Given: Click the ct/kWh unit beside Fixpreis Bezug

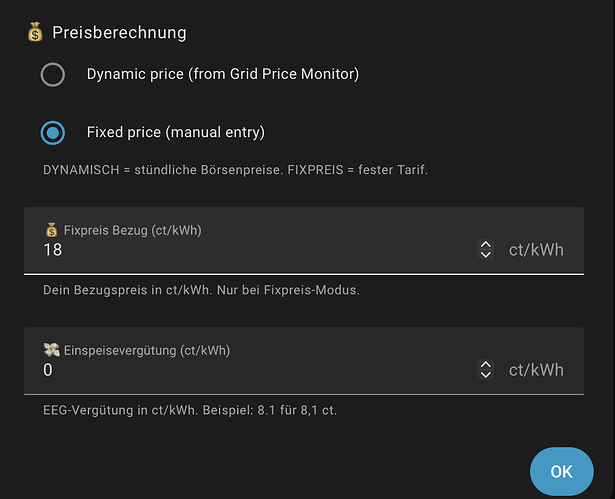Looking at the screenshot, I should [x=536, y=250].
